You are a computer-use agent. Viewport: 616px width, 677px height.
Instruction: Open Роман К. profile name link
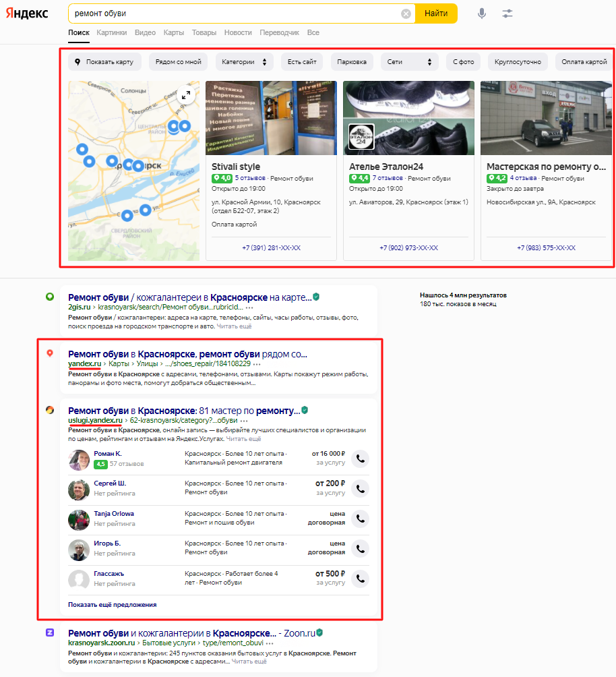(x=108, y=454)
